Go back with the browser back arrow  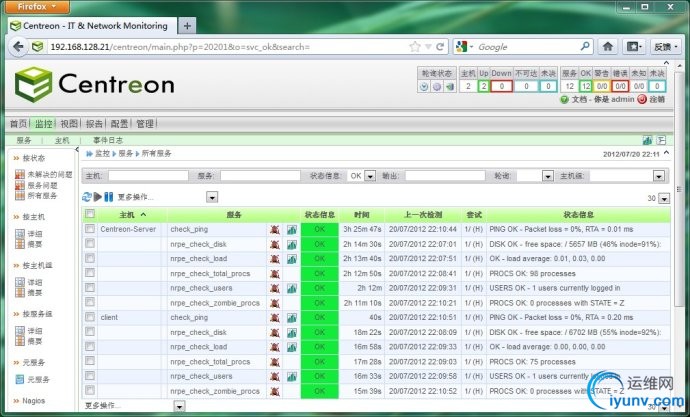coord(18,47)
